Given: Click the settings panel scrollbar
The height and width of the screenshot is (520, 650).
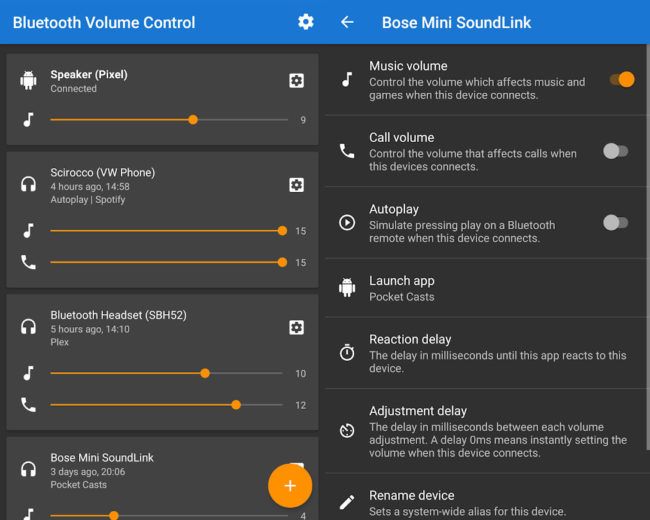Looking at the screenshot, I should point(648,247).
